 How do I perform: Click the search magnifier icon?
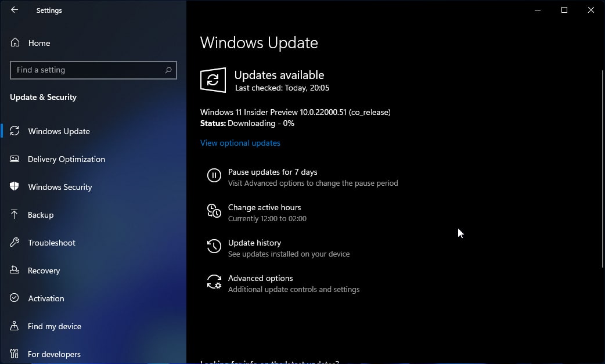[x=168, y=70]
